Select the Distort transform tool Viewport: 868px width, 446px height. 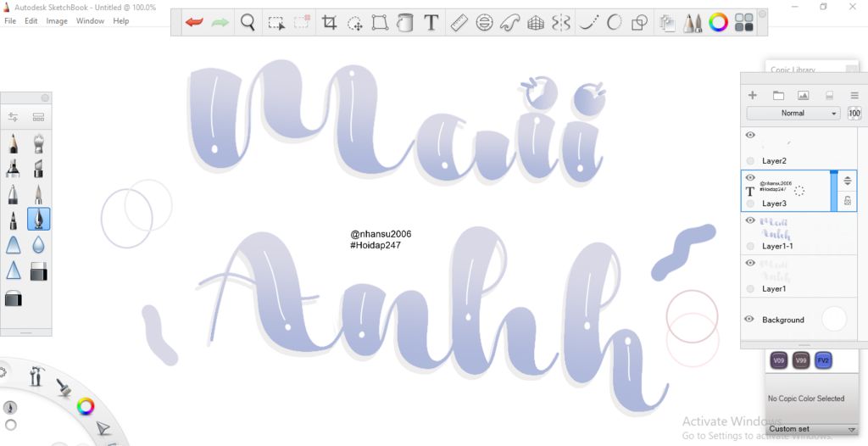tap(380, 23)
